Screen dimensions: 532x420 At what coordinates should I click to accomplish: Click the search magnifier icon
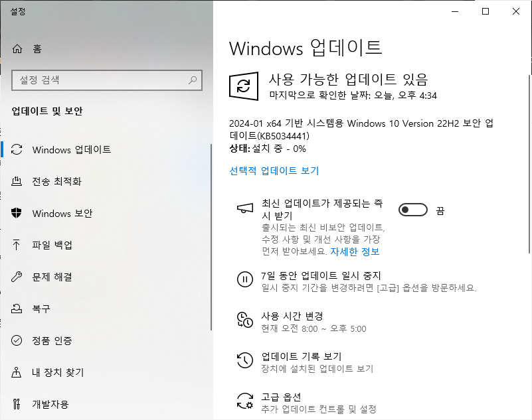[x=193, y=80]
